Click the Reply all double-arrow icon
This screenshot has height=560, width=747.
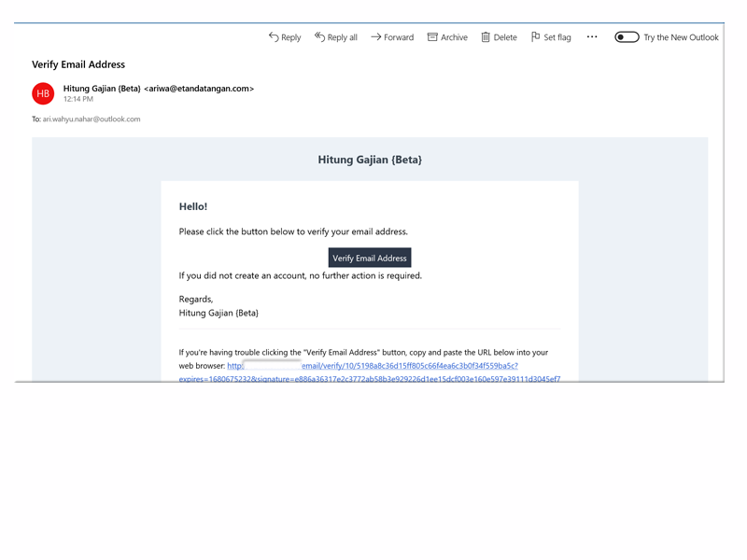pos(319,37)
